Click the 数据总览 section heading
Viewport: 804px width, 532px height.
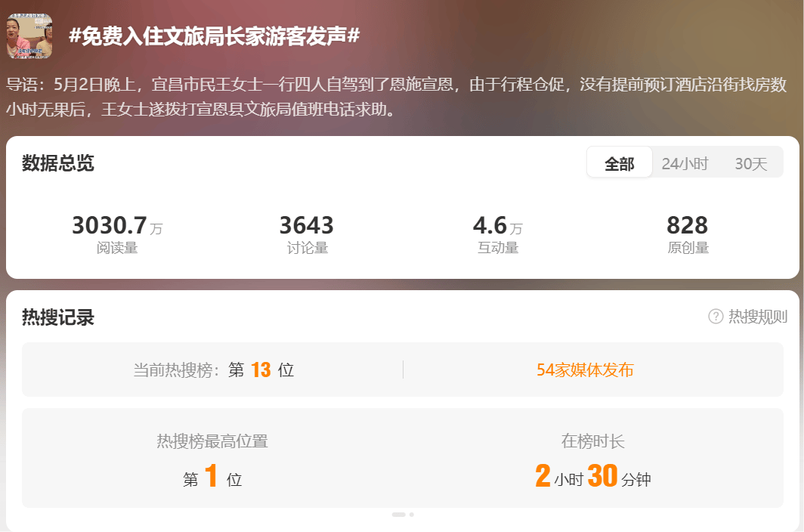pyautogui.click(x=58, y=163)
